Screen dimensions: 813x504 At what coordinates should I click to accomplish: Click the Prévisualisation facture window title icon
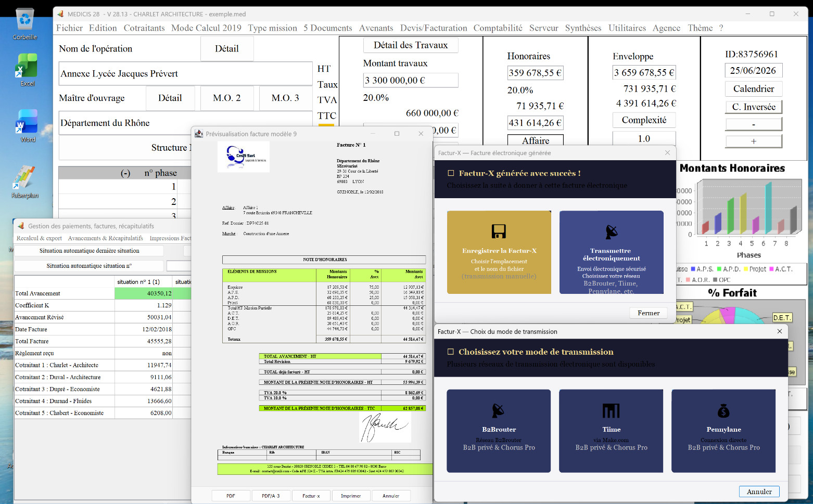click(x=199, y=134)
